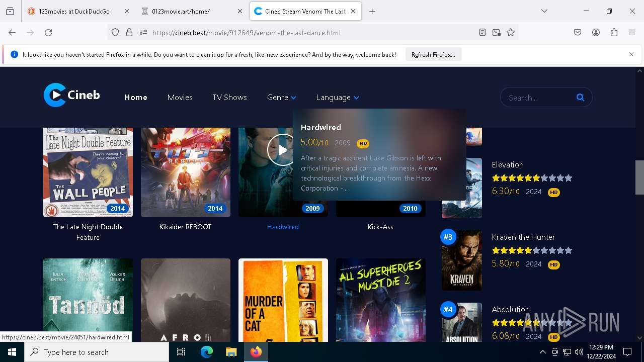Open the Elevation movie title
644x362 pixels.
point(508,164)
